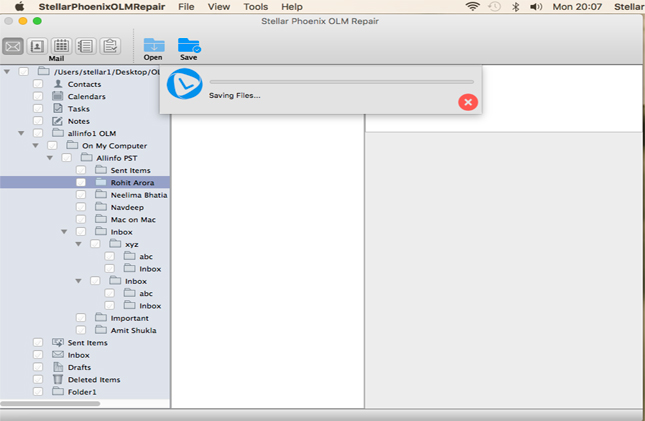Check the Rohit Arora folder checkbox
The image size is (645, 421).
click(x=81, y=183)
